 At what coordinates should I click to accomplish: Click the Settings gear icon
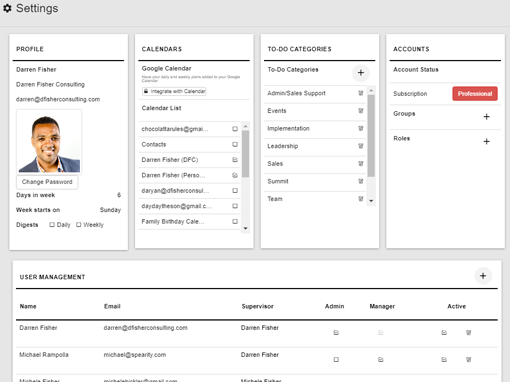[x=7, y=8]
